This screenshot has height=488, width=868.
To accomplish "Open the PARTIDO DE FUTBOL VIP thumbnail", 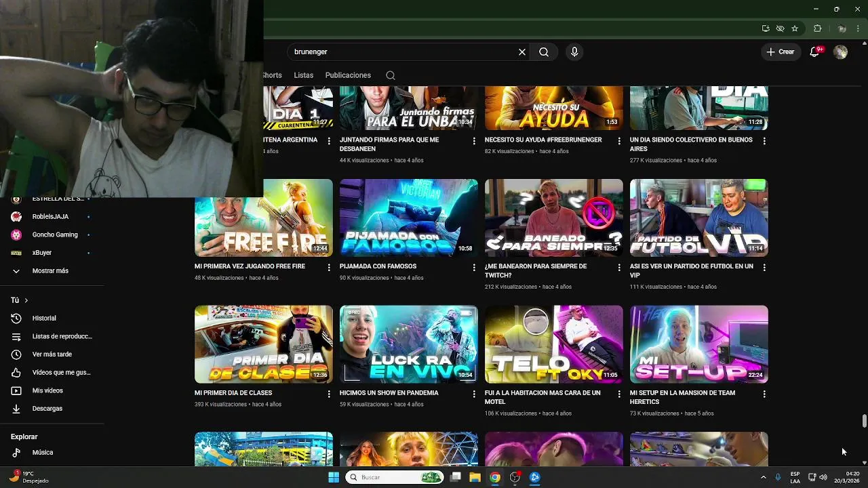I will 699,218.
